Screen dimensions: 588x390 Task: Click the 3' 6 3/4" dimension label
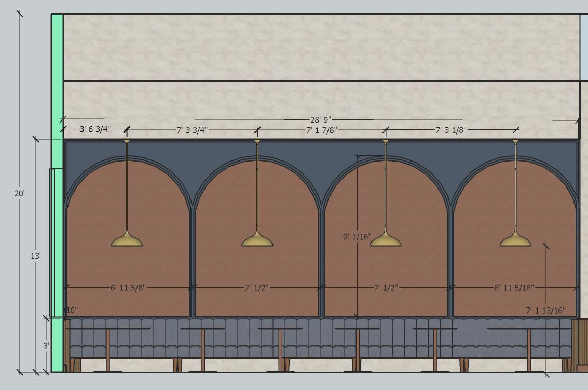[95, 129]
